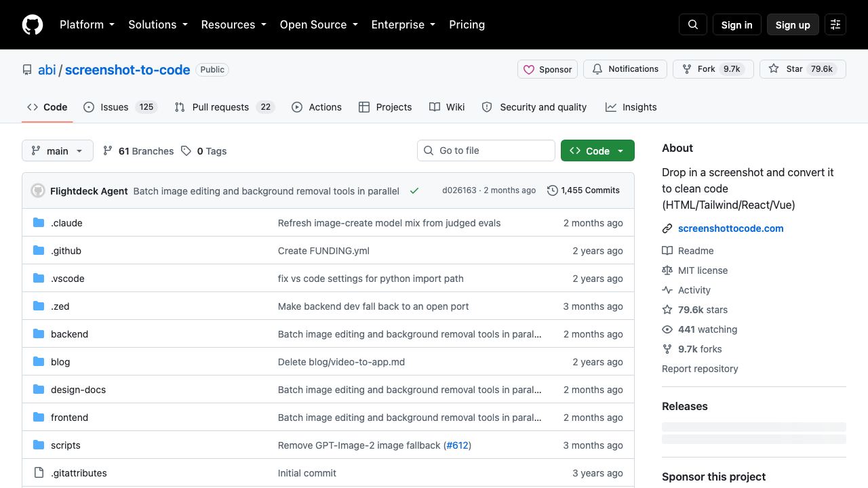
Task: Click the green commit status checkmark
Action: (414, 191)
